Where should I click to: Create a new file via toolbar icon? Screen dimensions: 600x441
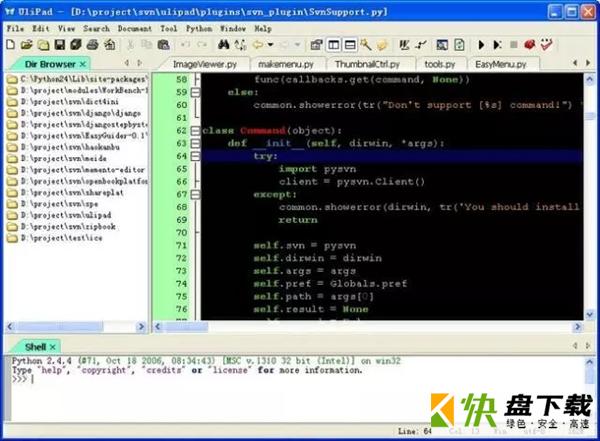[x=11, y=45]
